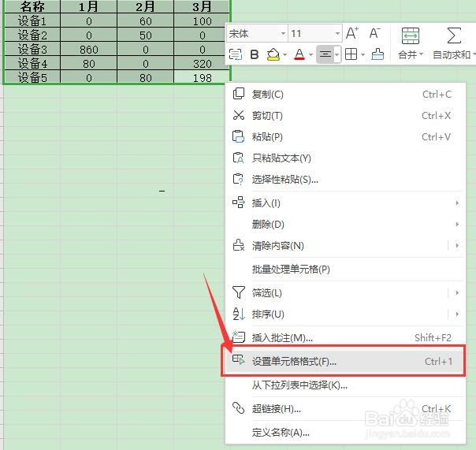
Task: Click the 自动求和 label
Action: tap(452, 55)
